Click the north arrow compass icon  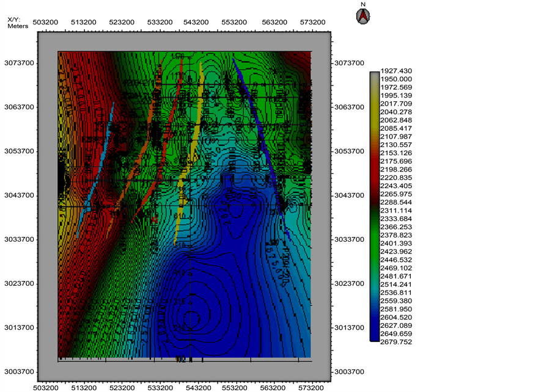pos(363,16)
